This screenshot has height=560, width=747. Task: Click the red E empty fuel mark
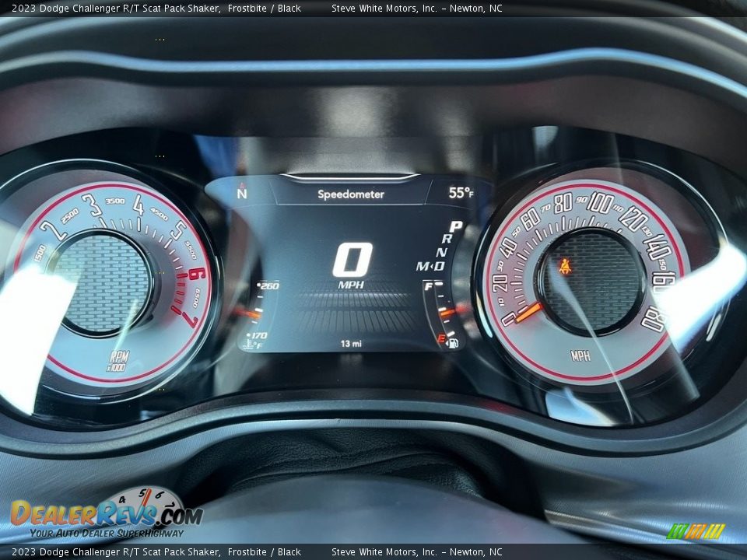coord(441,338)
